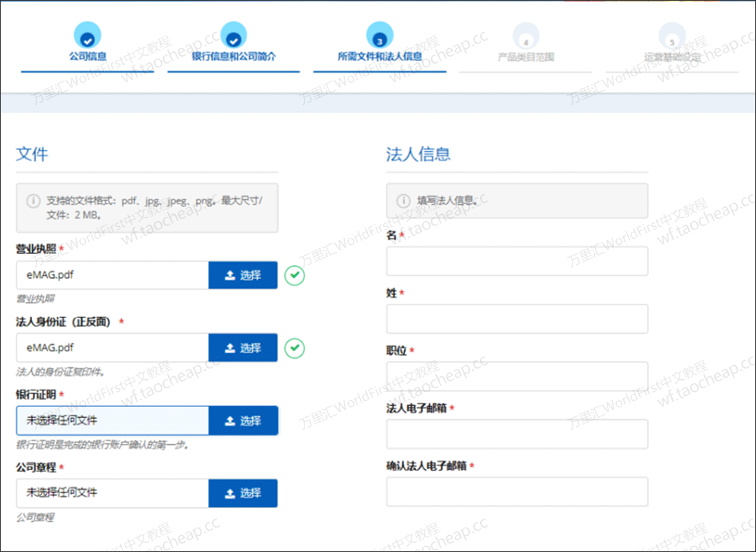Click 选择 button for 公司章程
Viewport: 756px width, 552px height.
(243, 493)
